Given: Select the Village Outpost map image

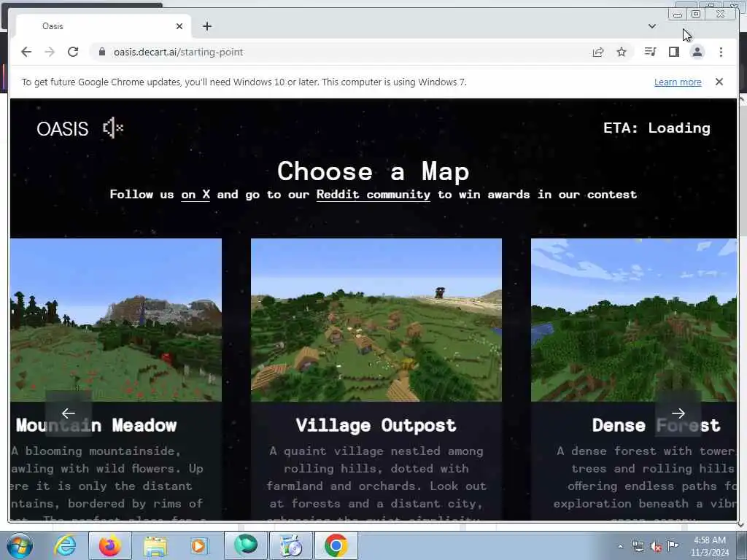Looking at the screenshot, I should click(376, 320).
